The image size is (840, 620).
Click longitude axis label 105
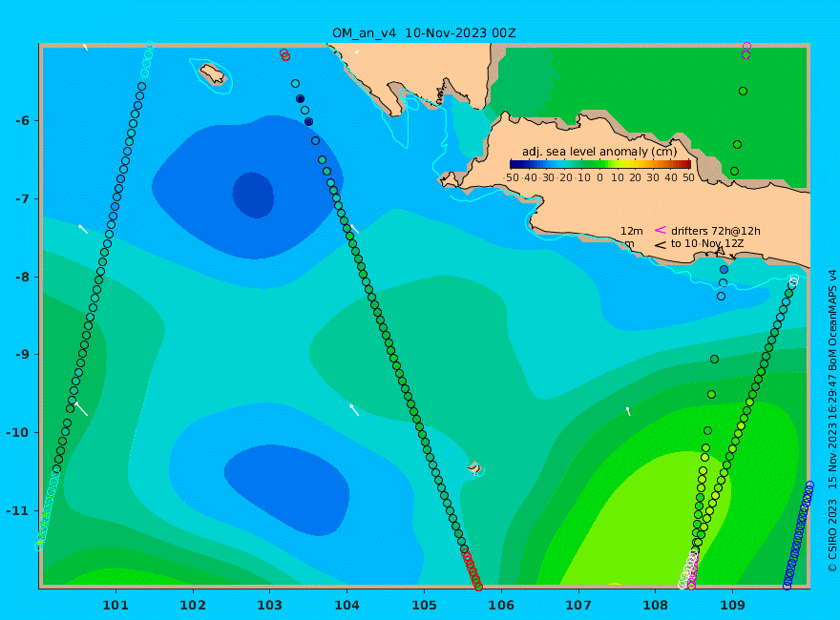click(x=424, y=605)
